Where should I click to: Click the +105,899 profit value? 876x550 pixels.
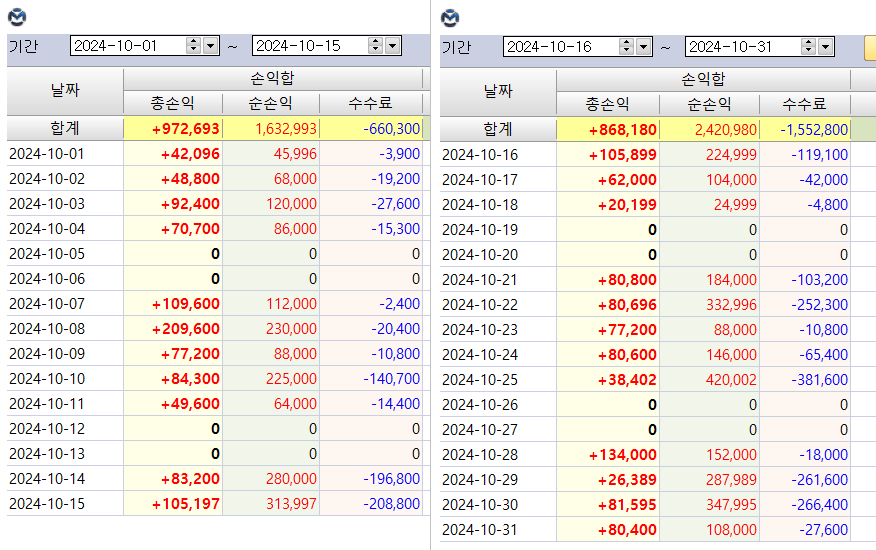[622, 155]
